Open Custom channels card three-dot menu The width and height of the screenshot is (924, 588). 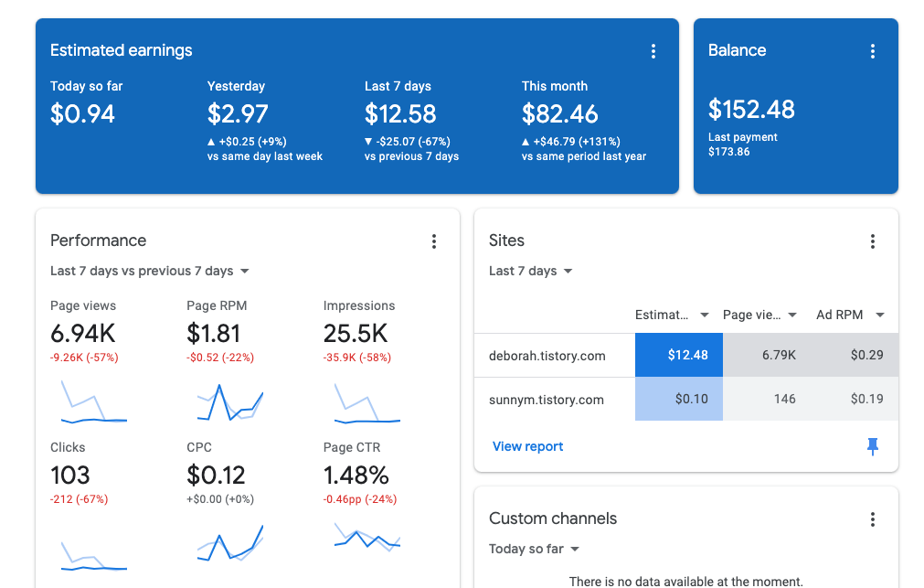pyautogui.click(x=873, y=519)
